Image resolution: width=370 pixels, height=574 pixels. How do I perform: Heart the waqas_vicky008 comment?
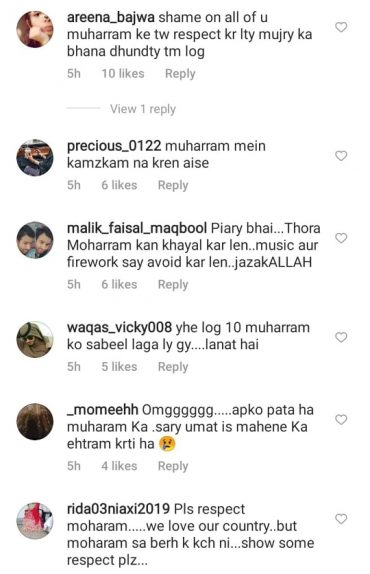[341, 337]
